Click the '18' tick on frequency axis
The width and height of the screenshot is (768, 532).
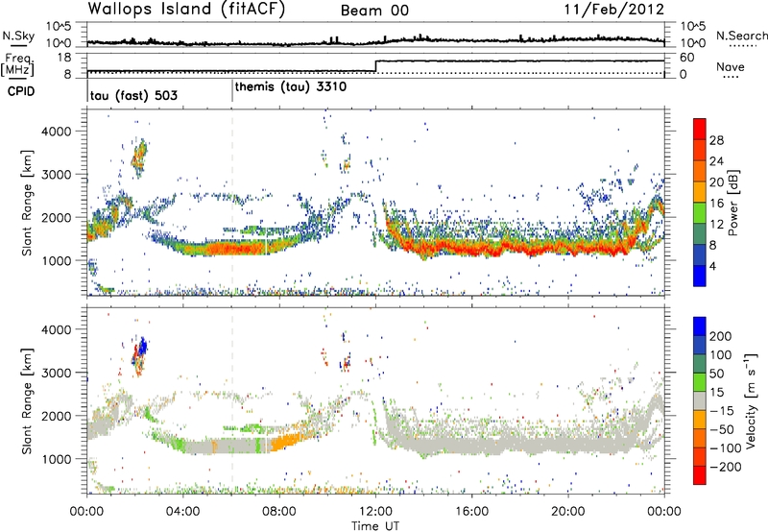point(64,58)
